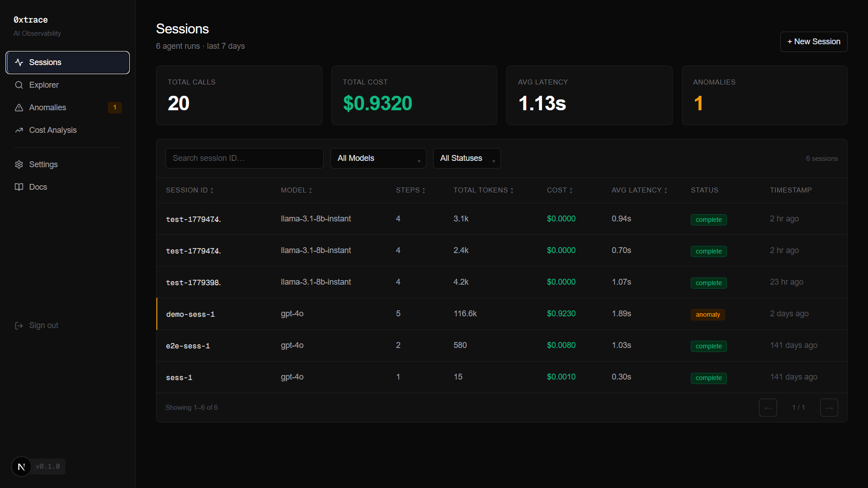Click the Anomalies count badge in sidebar
The width and height of the screenshot is (868, 488).
(115, 108)
